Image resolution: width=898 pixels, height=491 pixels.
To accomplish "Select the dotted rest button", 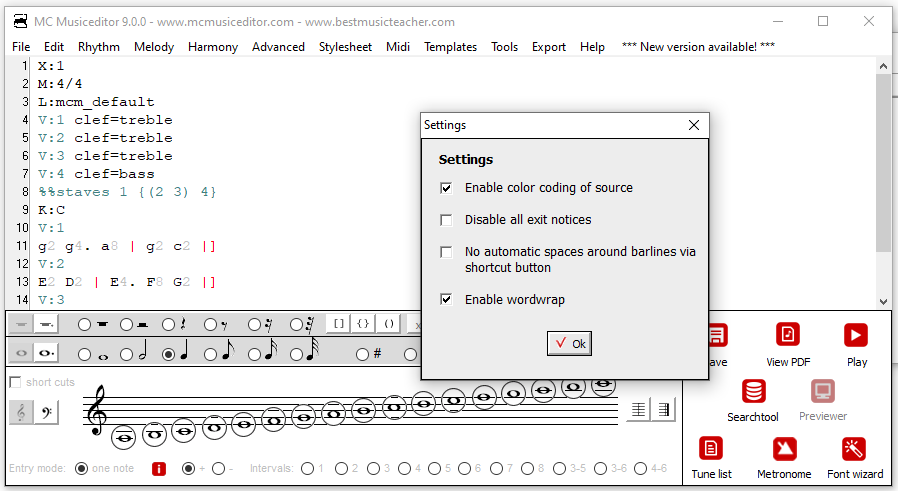I will 46,325.
